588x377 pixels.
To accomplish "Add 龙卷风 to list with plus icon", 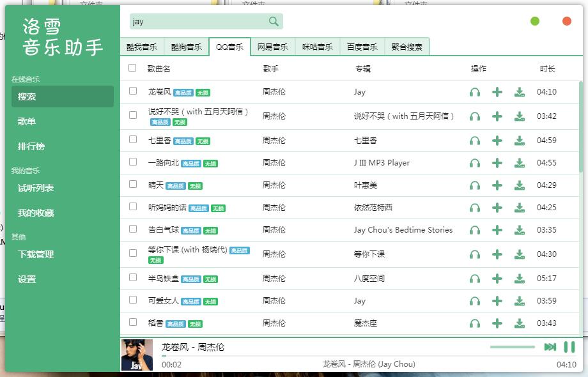I will pos(497,92).
